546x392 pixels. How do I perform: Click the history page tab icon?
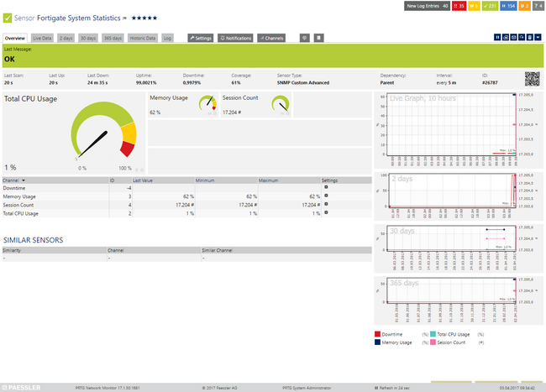319,38
